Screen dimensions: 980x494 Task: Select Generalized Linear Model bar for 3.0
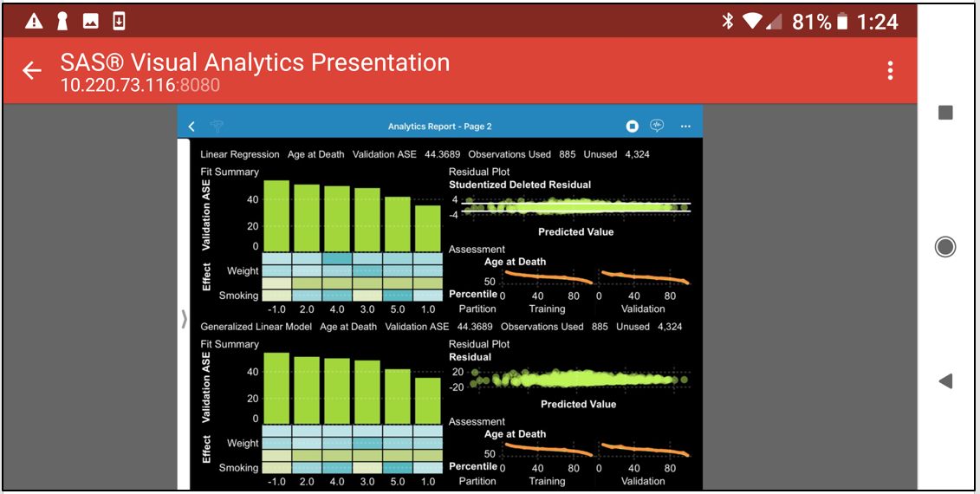[x=367, y=392]
